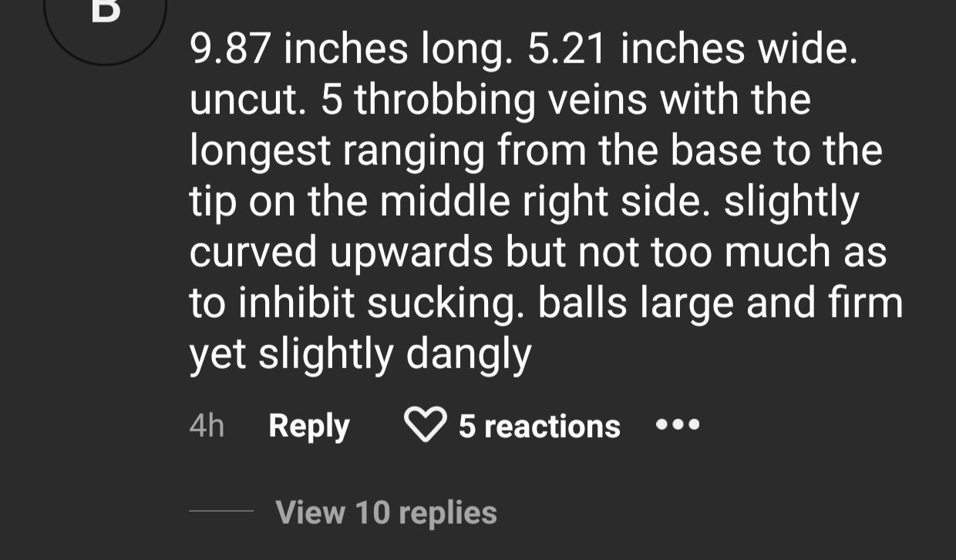This screenshot has height=560, width=956.
Task: Select the 4h timestamp
Action: pos(207,426)
